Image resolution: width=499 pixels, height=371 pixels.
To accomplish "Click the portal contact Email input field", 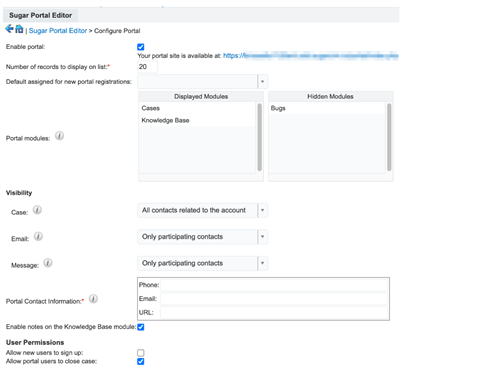I will tap(274, 299).
